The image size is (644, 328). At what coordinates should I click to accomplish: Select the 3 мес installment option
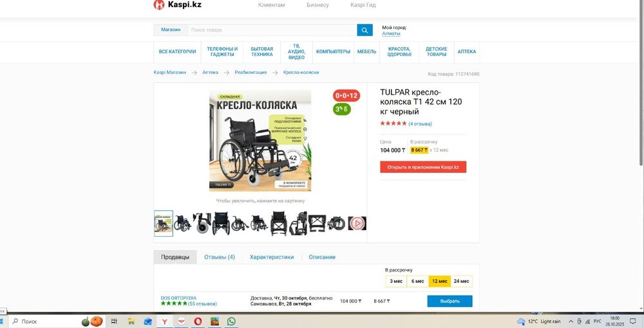tap(396, 281)
